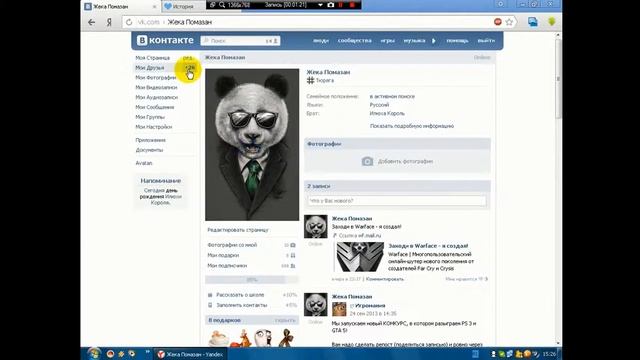Click the Игромания community avatar
The width and height of the screenshot is (640, 360).
click(339, 309)
